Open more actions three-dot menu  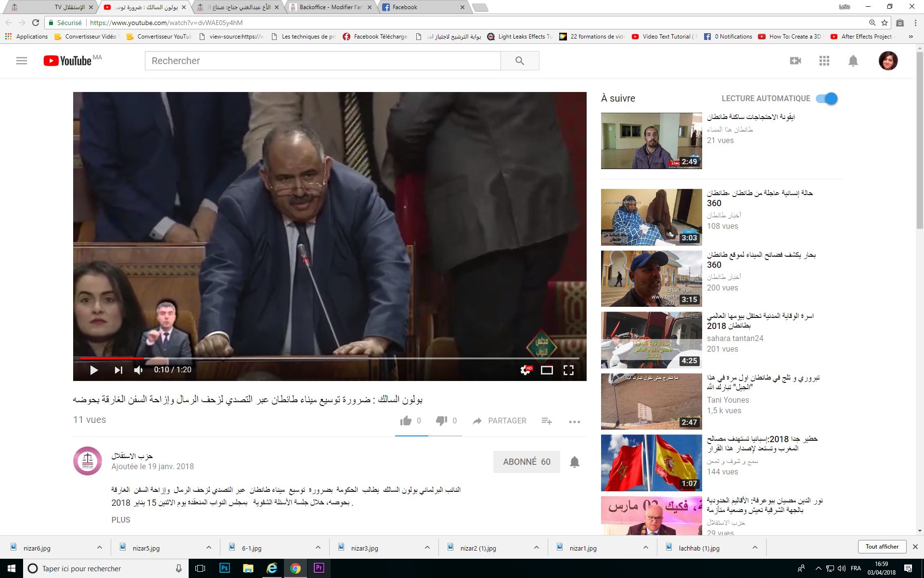coord(574,421)
